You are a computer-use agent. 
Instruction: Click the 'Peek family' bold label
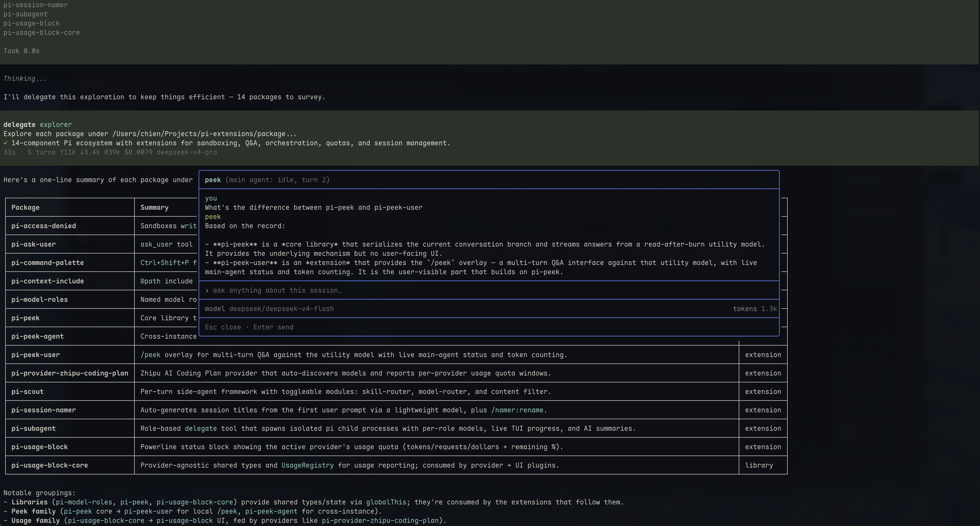(33, 511)
